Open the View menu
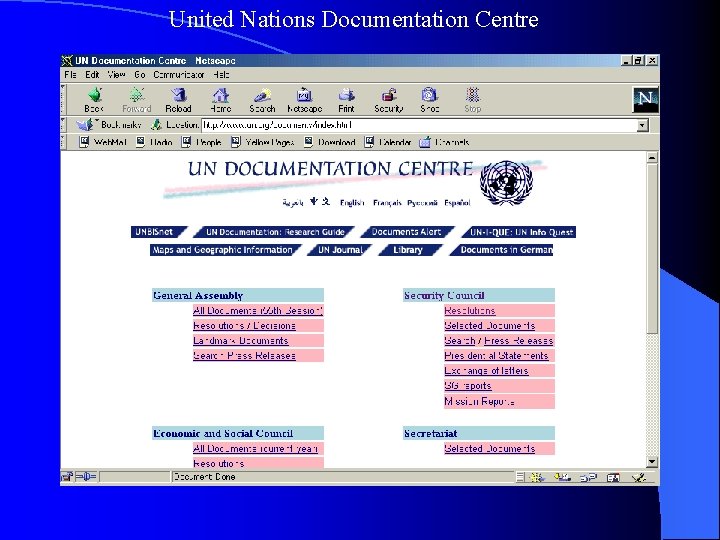 pyautogui.click(x=116, y=74)
